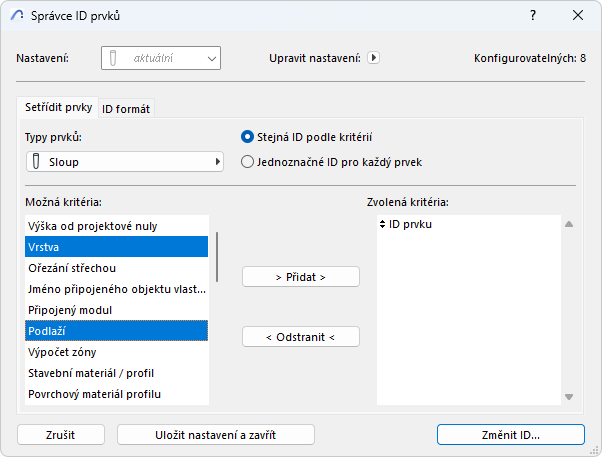The width and height of the screenshot is (602, 457).
Task: Switch to the Setřídit prvky tab
Action: [x=58, y=107]
